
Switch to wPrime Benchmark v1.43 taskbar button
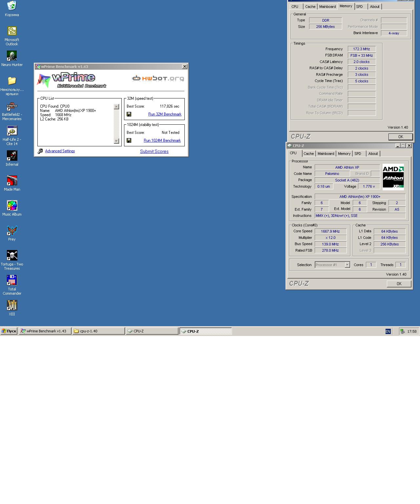pos(45,331)
